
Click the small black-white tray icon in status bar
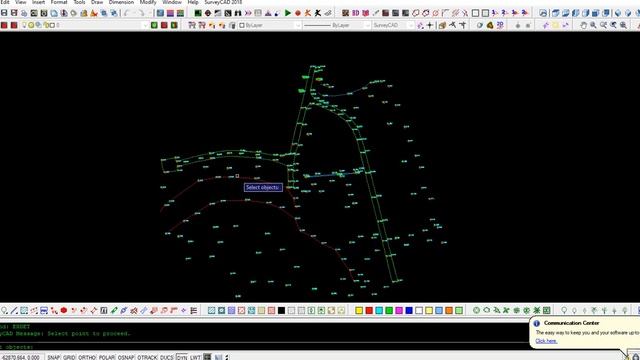click(x=207, y=357)
